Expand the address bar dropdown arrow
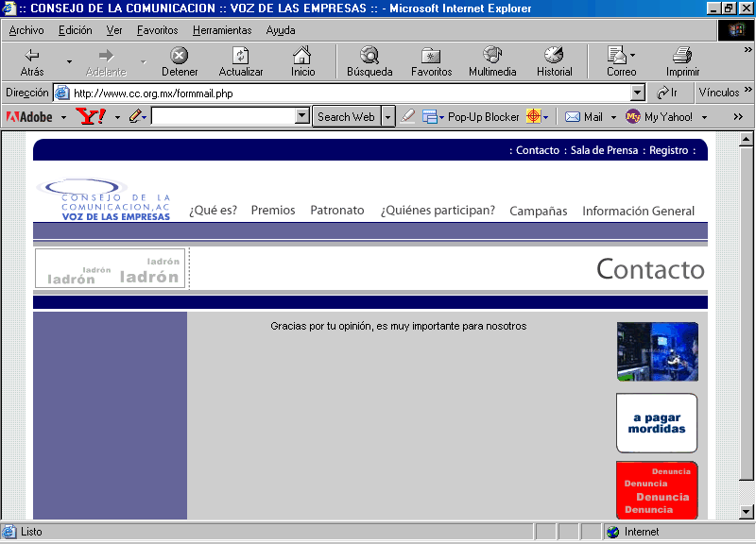The image size is (756, 544). coord(637,93)
